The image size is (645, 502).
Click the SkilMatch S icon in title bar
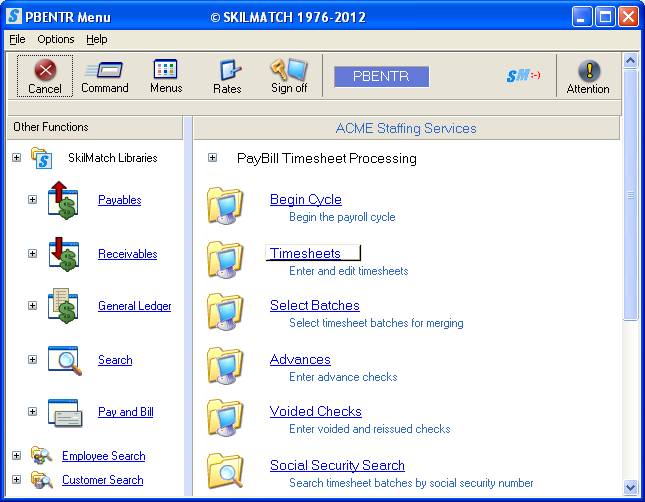14,16
